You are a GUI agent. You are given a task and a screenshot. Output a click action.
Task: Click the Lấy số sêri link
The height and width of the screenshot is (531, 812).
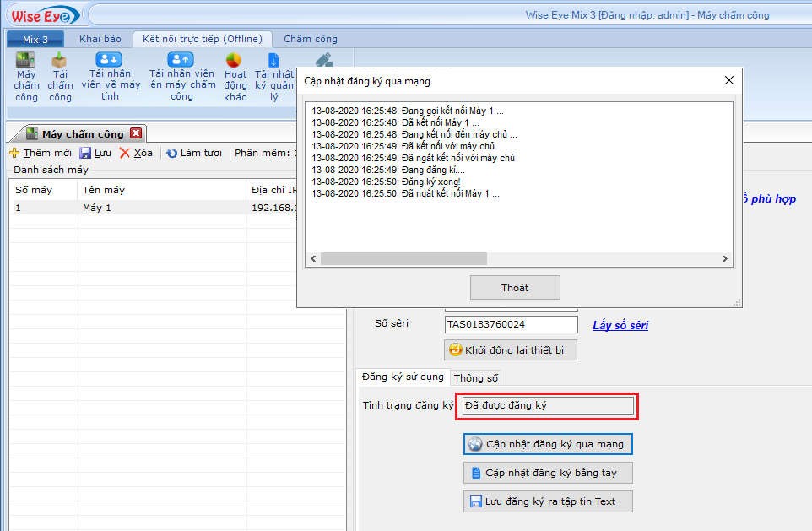click(x=620, y=325)
